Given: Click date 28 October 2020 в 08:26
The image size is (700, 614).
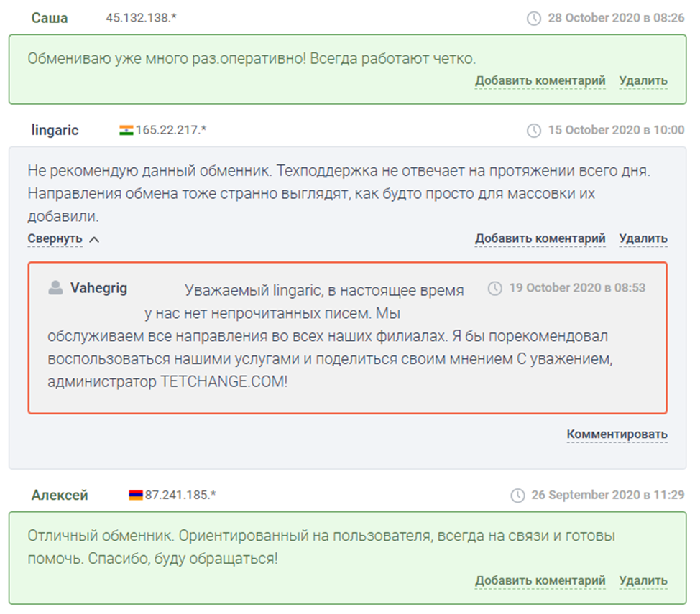Looking at the screenshot, I should 616,18.
